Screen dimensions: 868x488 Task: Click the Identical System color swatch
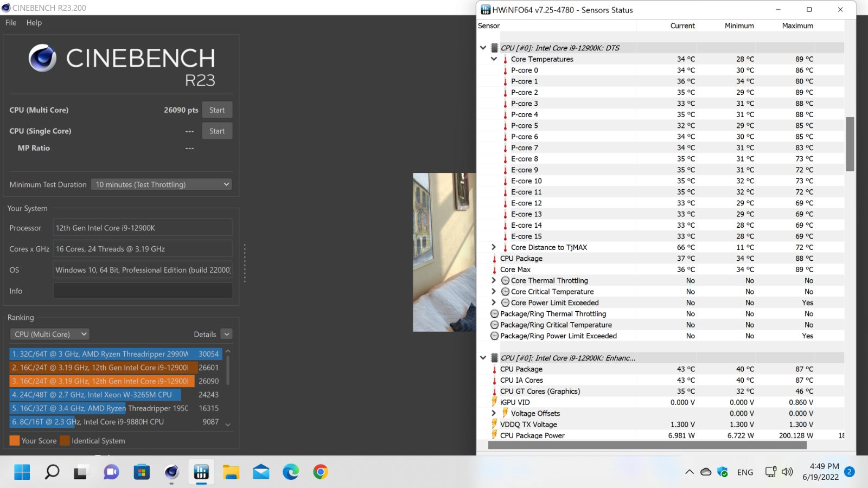click(65, 440)
